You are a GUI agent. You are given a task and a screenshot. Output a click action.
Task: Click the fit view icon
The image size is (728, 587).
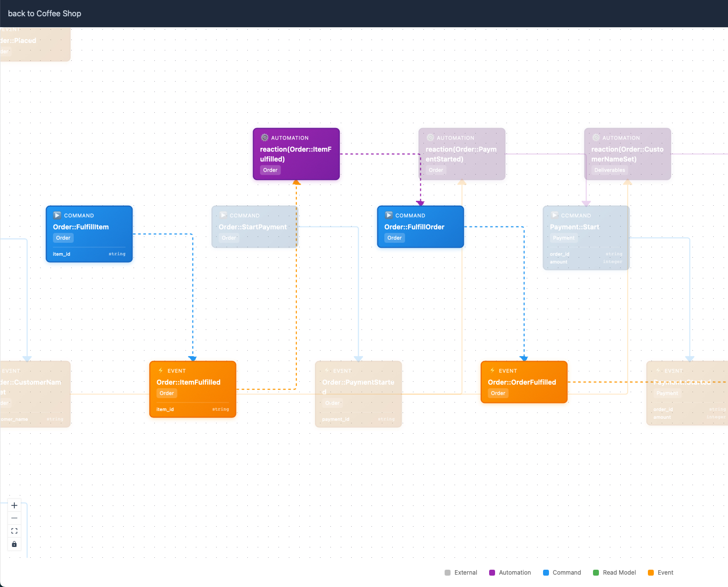point(14,531)
